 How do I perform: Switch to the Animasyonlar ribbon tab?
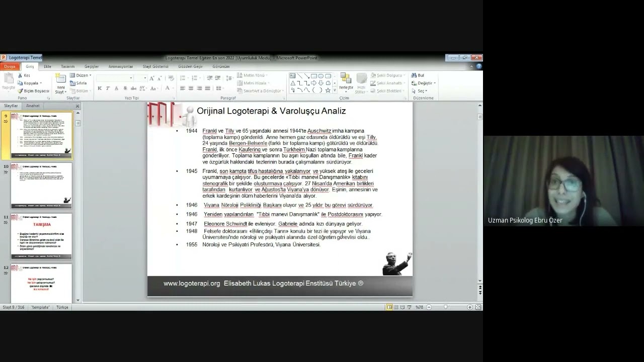point(121,66)
